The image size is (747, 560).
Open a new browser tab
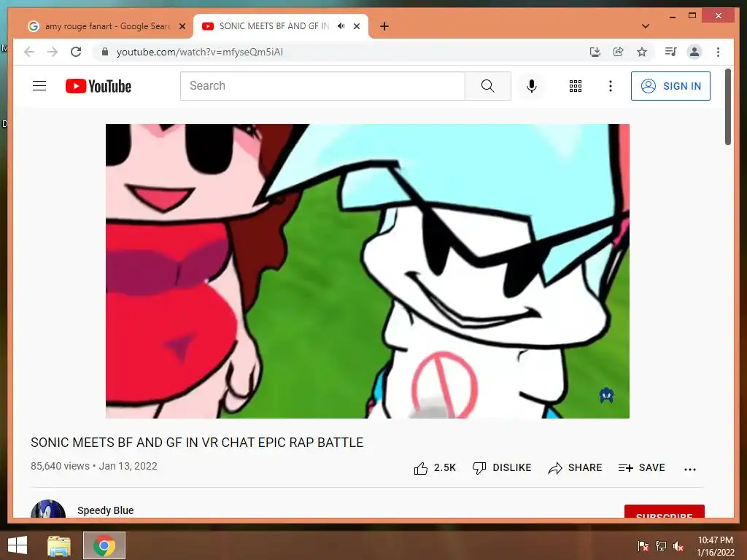(384, 26)
